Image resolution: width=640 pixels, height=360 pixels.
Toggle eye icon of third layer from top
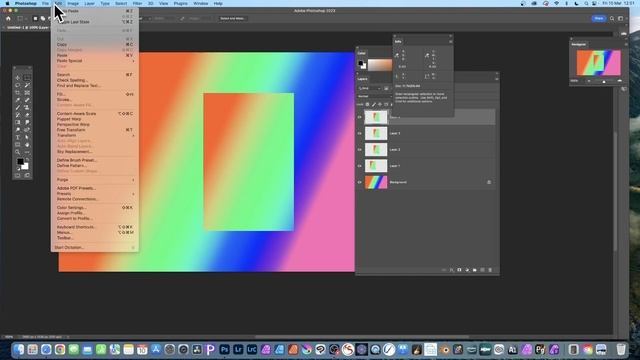pyautogui.click(x=360, y=149)
